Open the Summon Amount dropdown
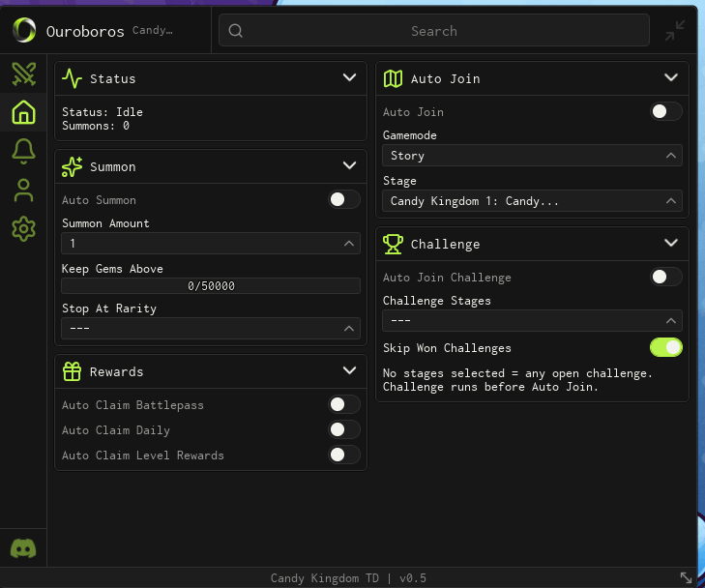 211,243
